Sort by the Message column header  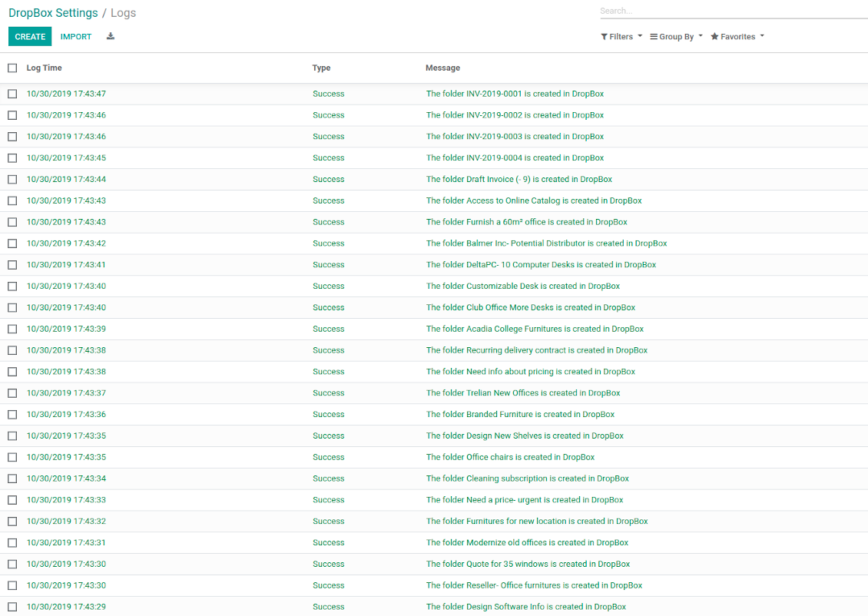442,68
